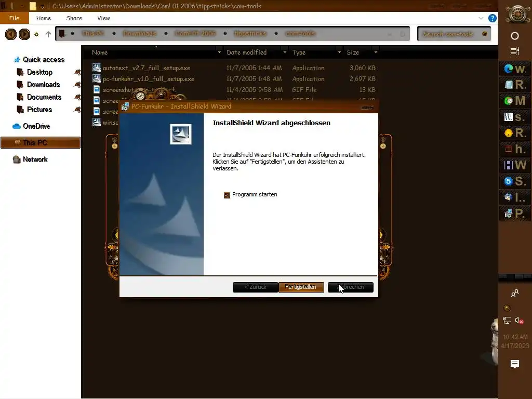
Task: Switch to the PC-Funkuhr installer taskbar item
Action: pyautogui.click(x=515, y=214)
